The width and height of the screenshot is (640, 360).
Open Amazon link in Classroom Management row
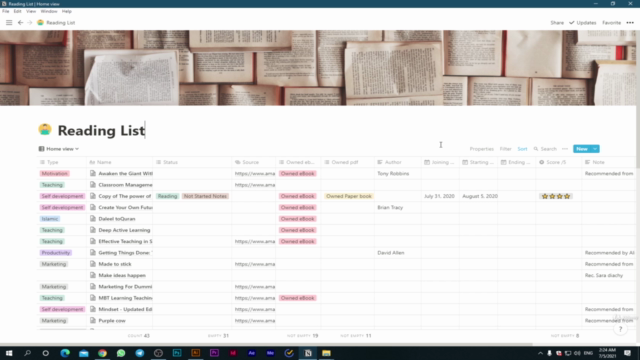(x=255, y=185)
